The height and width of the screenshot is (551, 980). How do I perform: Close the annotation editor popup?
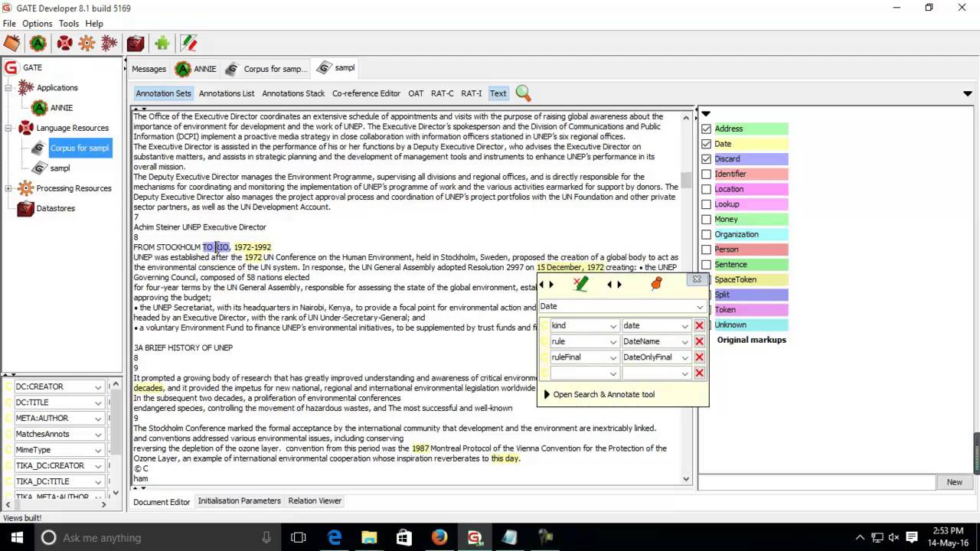click(697, 279)
